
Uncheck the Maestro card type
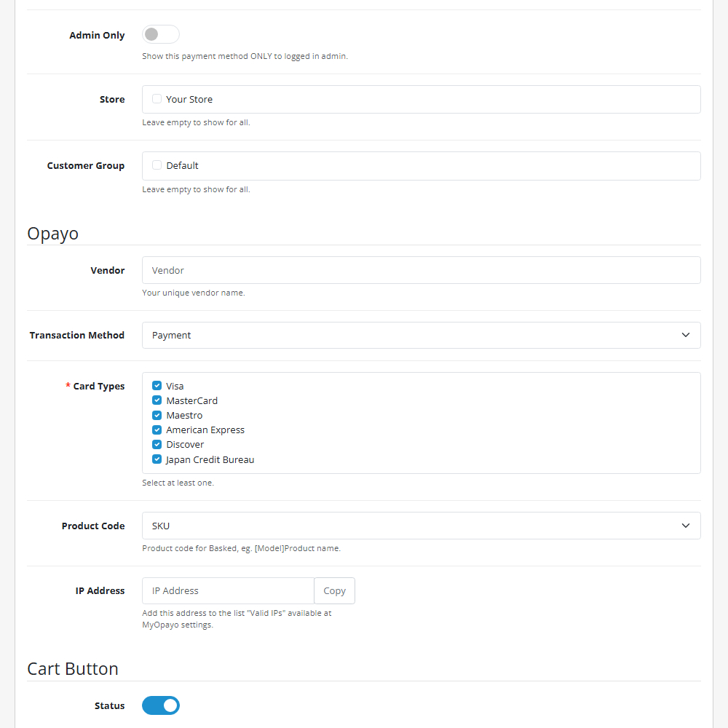(157, 415)
